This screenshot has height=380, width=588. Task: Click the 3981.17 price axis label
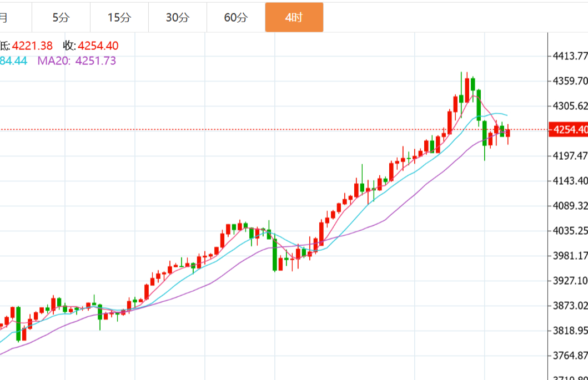click(570, 255)
